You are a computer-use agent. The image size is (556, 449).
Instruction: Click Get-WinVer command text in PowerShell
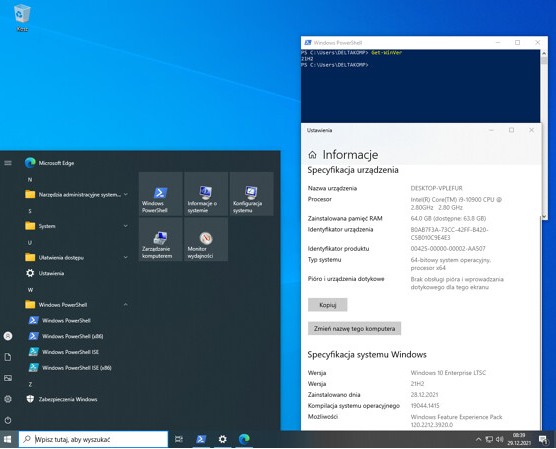(x=387, y=52)
